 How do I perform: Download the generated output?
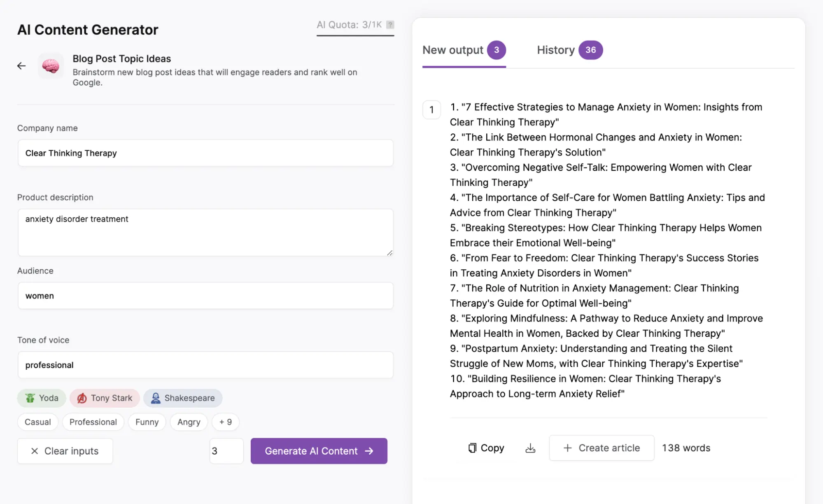[530, 448]
